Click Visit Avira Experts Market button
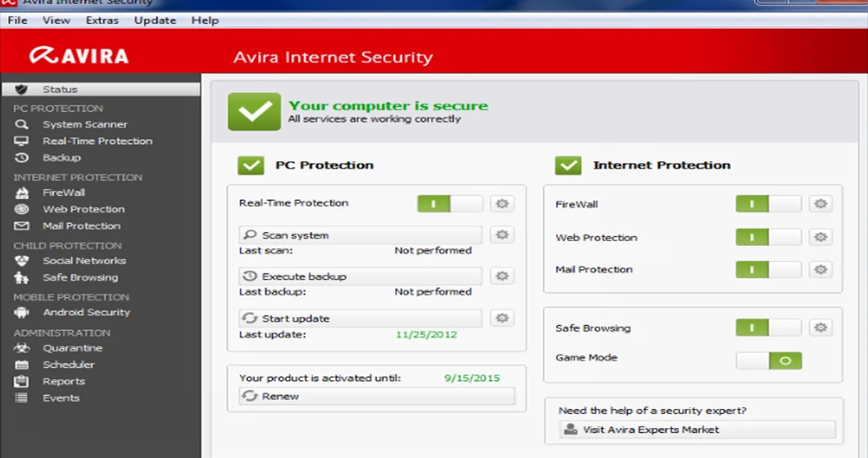 click(697, 430)
